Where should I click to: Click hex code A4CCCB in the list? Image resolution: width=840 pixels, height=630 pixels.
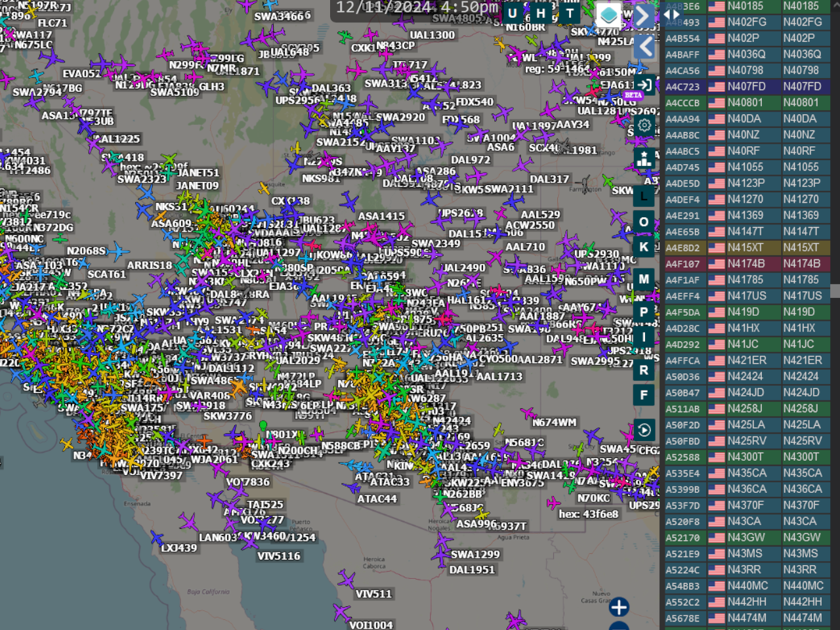682,103
